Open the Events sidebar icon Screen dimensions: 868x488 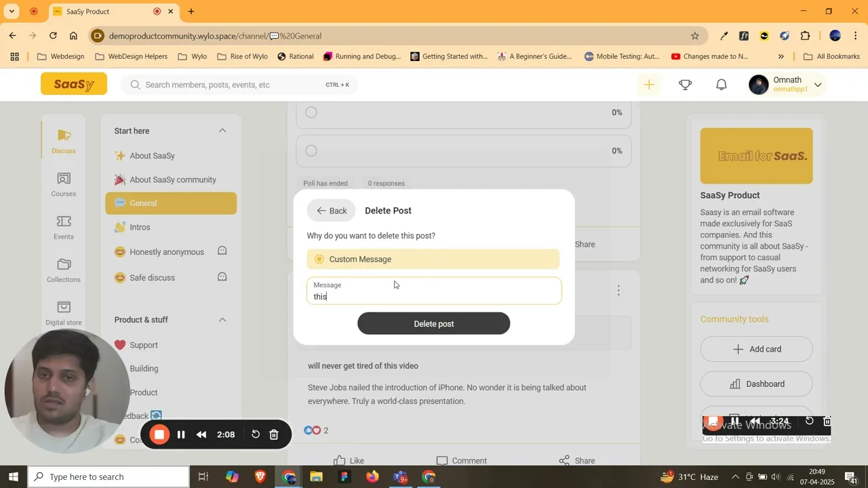64,222
